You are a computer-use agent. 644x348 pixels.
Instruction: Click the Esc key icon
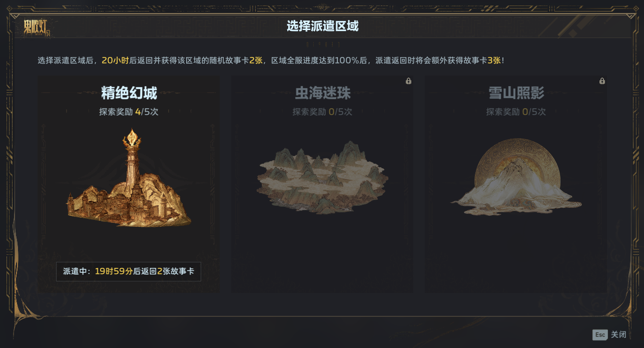[600, 335]
